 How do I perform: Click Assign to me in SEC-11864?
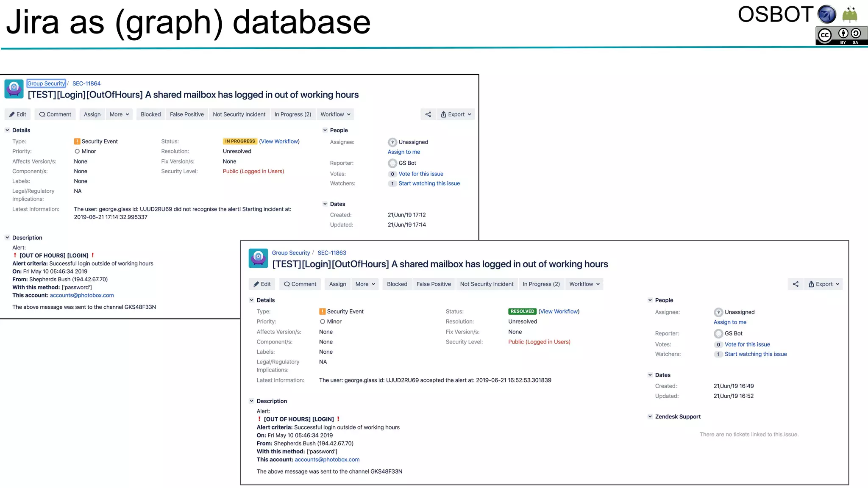pos(404,152)
